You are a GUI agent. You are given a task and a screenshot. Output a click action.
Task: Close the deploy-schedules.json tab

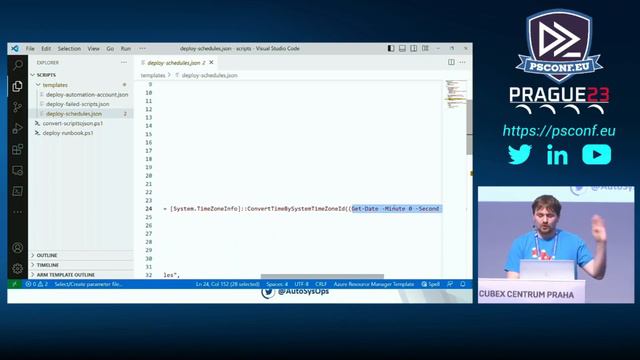click(211, 62)
